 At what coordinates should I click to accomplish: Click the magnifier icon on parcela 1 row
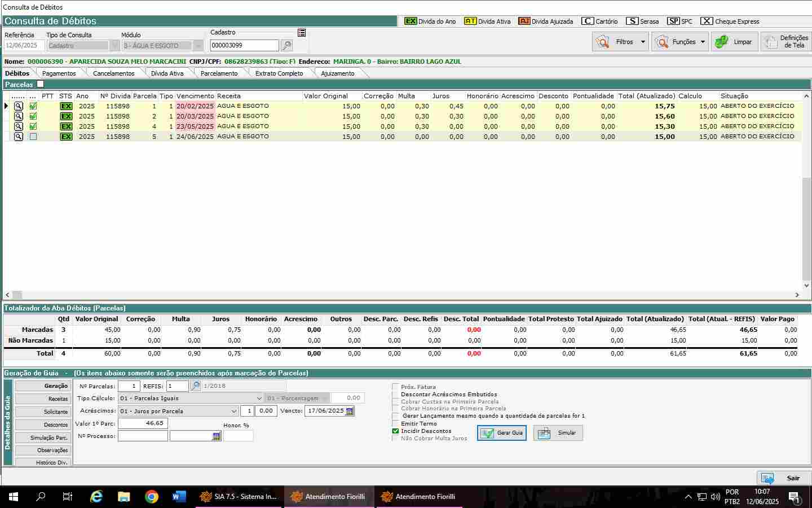point(19,106)
